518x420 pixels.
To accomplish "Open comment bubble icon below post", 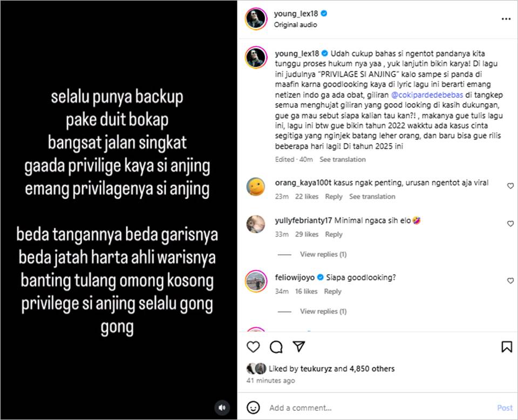I will coord(276,347).
